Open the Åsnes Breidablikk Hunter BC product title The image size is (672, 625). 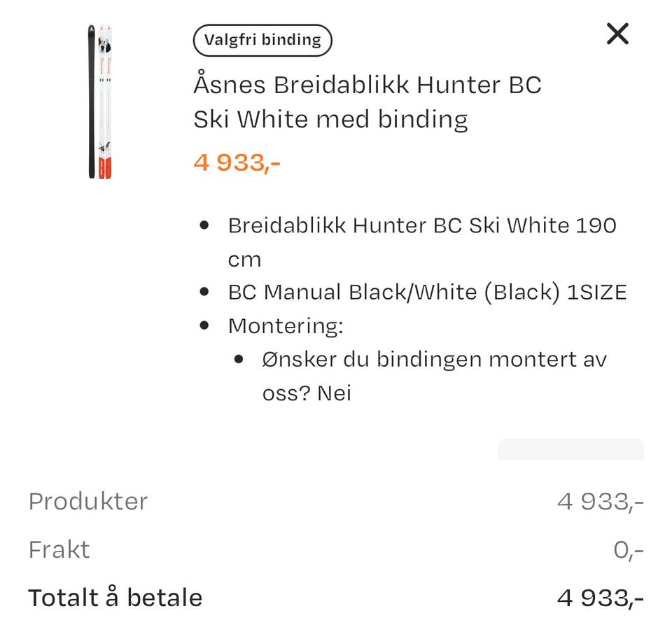pos(367,102)
